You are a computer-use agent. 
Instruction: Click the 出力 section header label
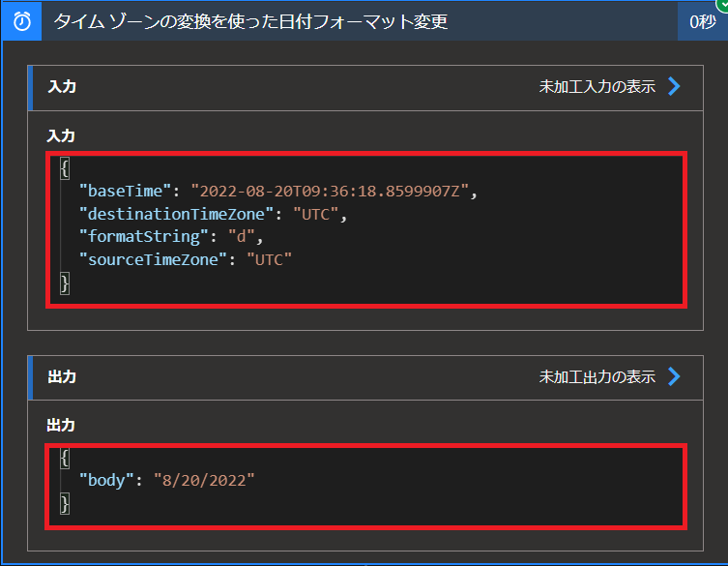tap(62, 377)
